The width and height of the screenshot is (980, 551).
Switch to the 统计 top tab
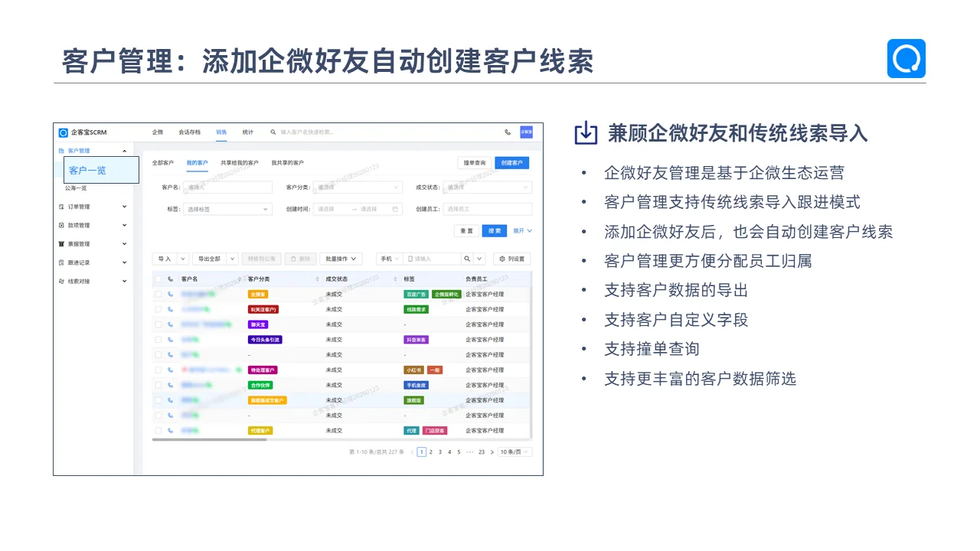click(248, 132)
